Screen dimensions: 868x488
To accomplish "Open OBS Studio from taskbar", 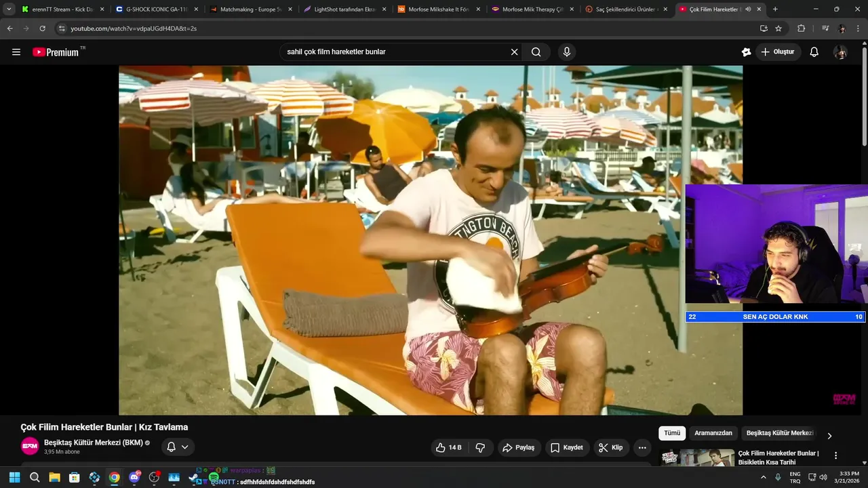I will pyautogui.click(x=154, y=477).
